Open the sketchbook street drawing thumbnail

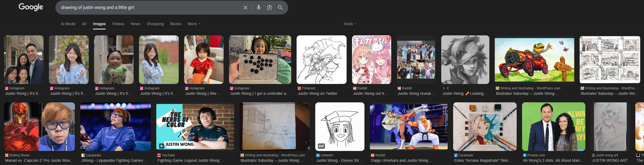click(275, 127)
